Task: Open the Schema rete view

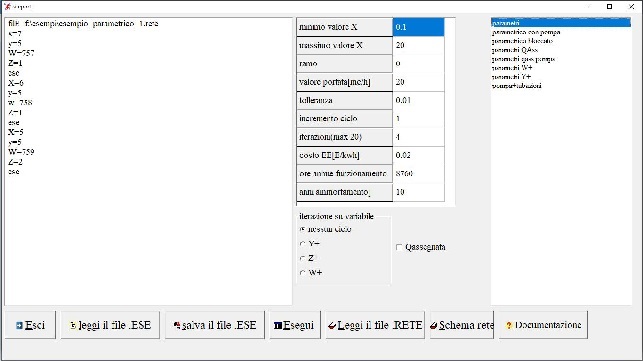Action: pyautogui.click(x=462, y=325)
